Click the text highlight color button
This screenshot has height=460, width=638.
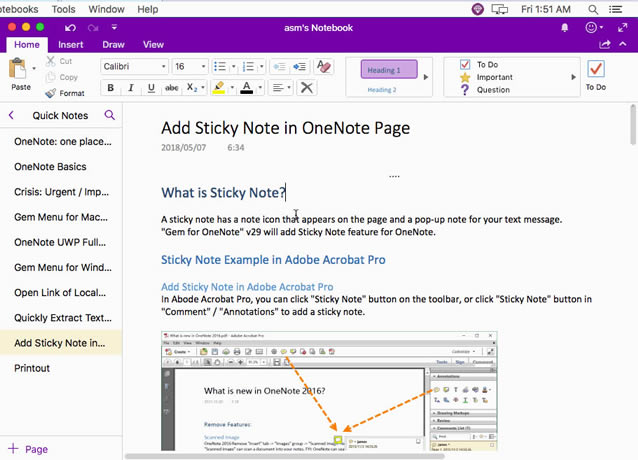pyautogui.click(x=218, y=88)
